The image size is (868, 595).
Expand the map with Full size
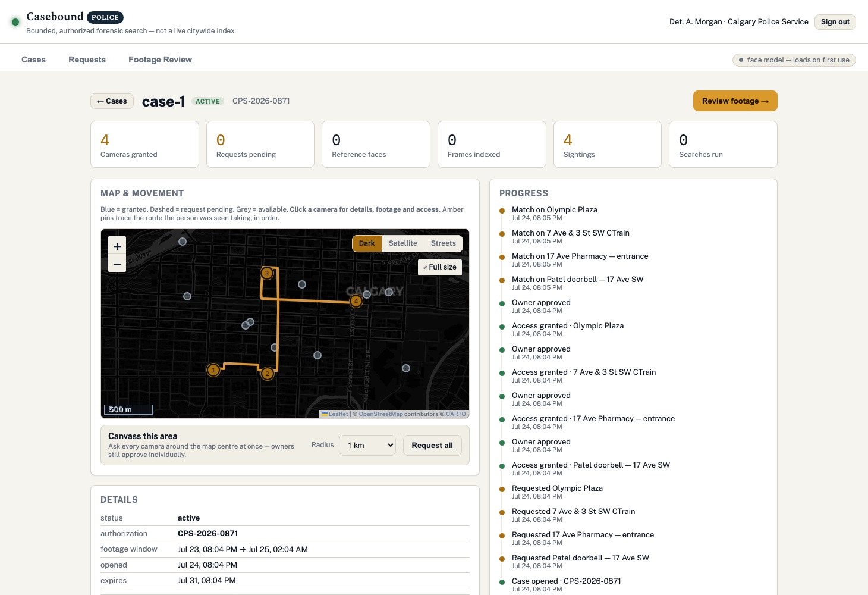point(440,267)
